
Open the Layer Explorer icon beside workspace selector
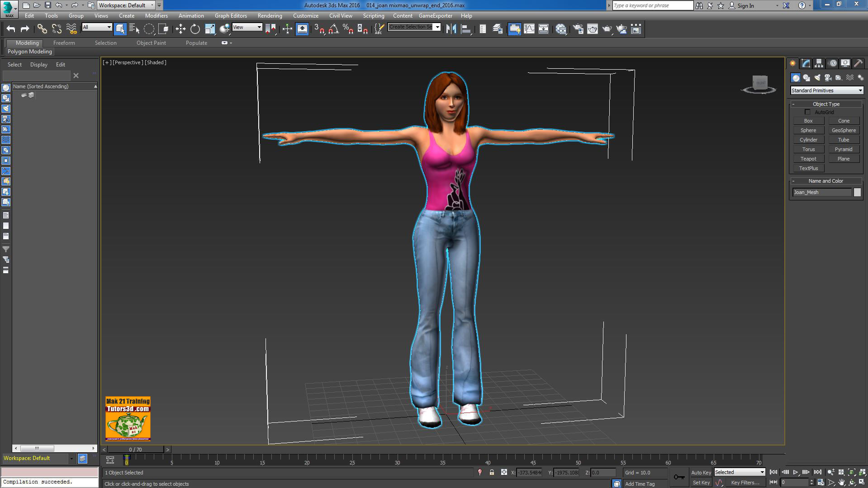click(82, 459)
